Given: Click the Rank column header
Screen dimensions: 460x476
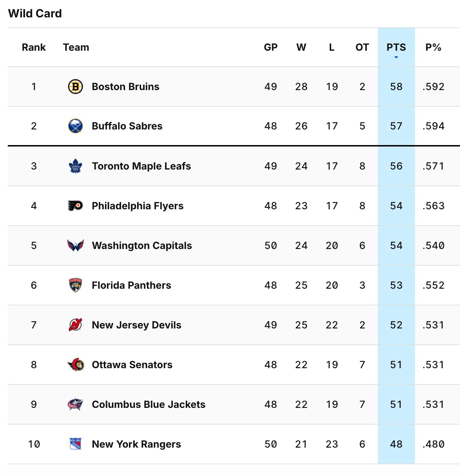Looking at the screenshot, I should pyautogui.click(x=34, y=47).
